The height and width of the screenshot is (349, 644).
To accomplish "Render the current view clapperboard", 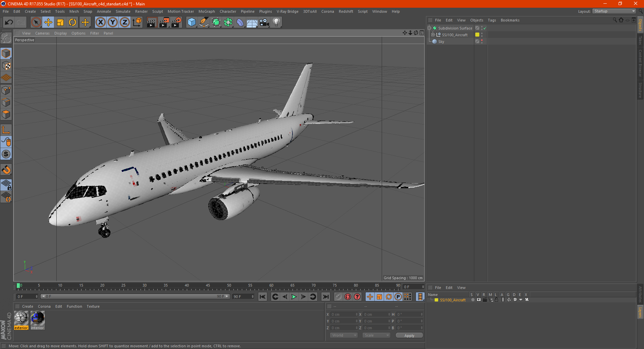I will [x=152, y=22].
